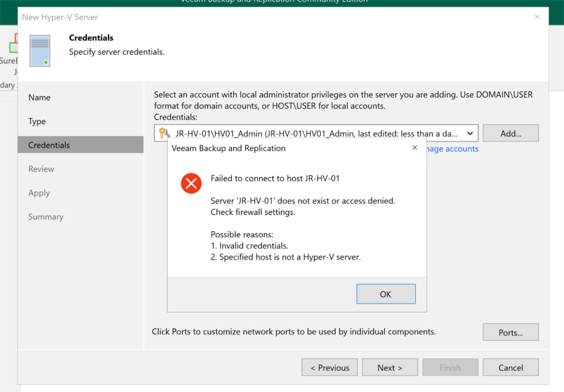Image resolution: width=564 pixels, height=392 pixels.
Task: Go to the Type wizard step
Action: 37,121
